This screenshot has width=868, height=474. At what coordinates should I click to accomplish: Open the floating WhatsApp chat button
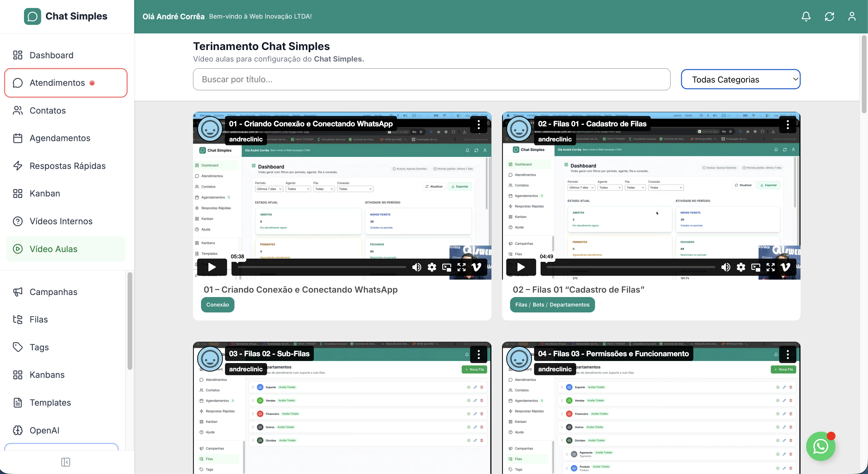820,446
